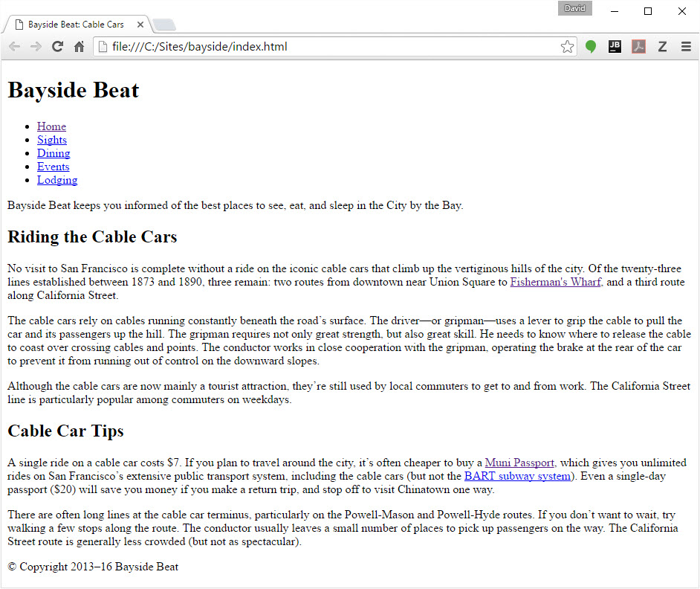700x589 pixels.
Task: Open the browser home page
Action: (x=79, y=46)
